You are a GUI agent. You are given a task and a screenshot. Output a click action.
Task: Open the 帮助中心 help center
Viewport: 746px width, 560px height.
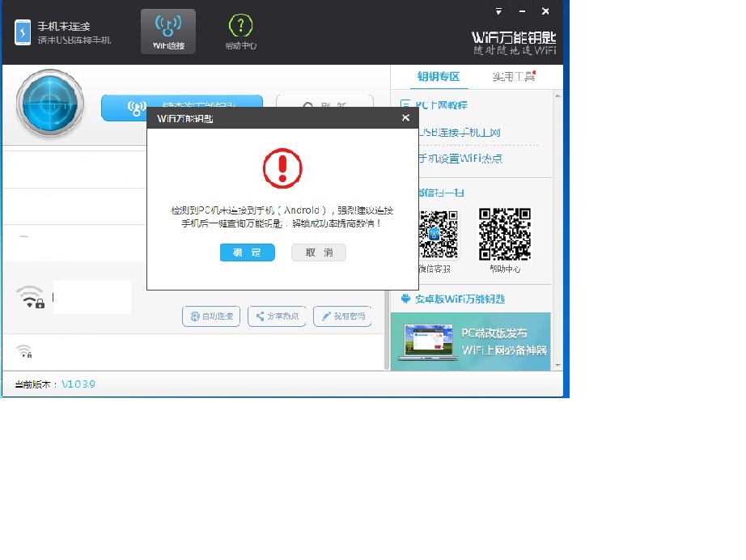241,32
